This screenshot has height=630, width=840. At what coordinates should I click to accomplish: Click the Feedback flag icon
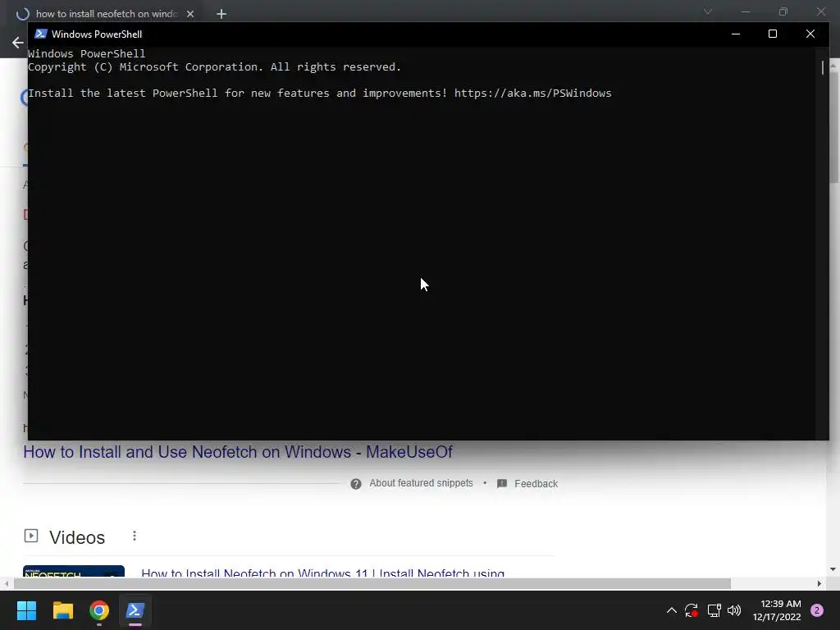(502, 484)
